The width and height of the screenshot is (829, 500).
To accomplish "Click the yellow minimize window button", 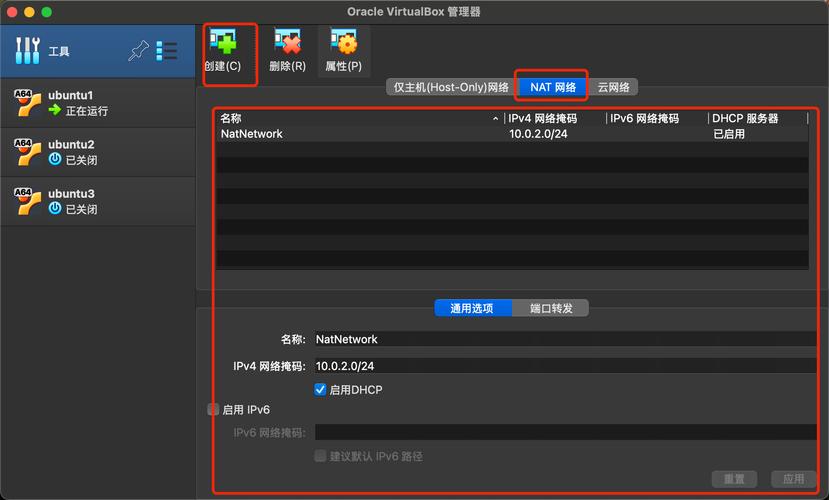I will pyautogui.click(x=30, y=12).
